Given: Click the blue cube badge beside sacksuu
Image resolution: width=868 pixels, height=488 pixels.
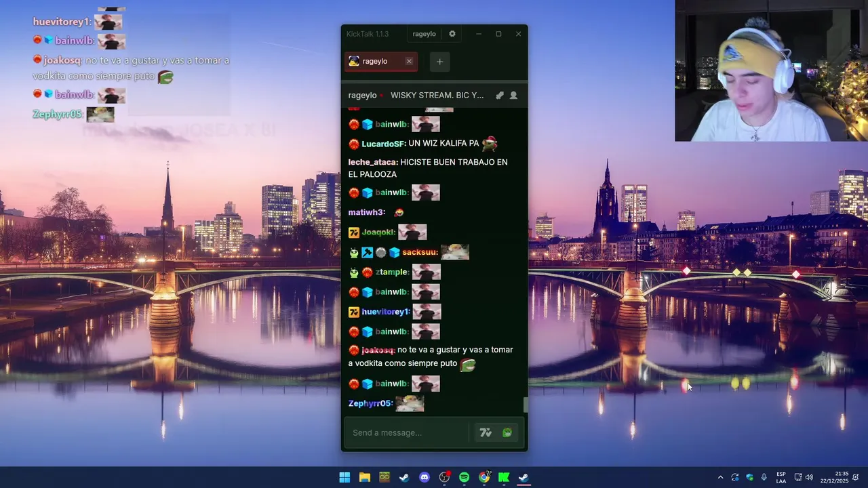Looking at the screenshot, I should coord(394,253).
